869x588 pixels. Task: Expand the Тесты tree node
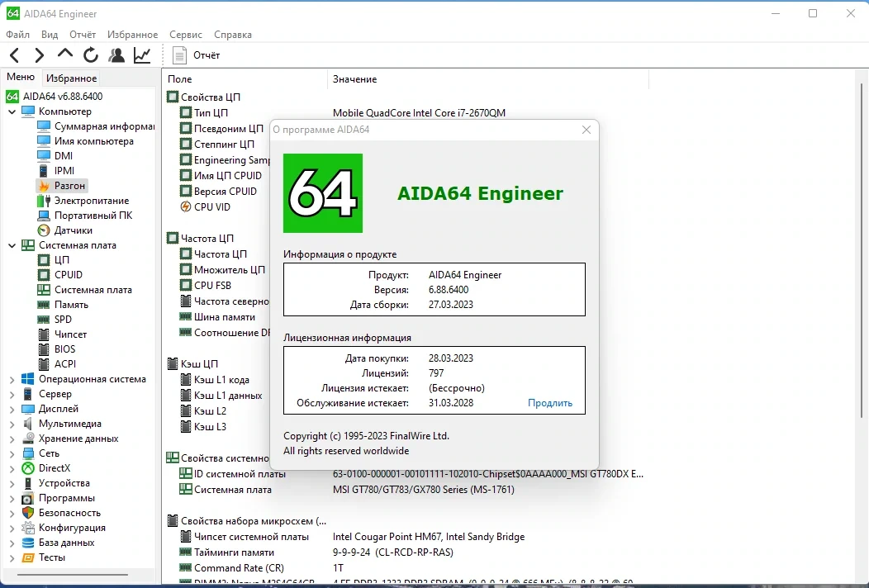tap(12, 558)
